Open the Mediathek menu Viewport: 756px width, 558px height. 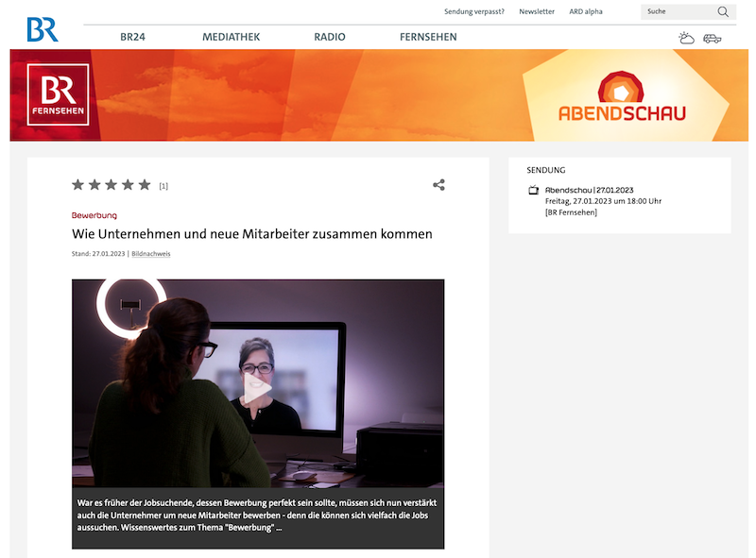tap(231, 37)
